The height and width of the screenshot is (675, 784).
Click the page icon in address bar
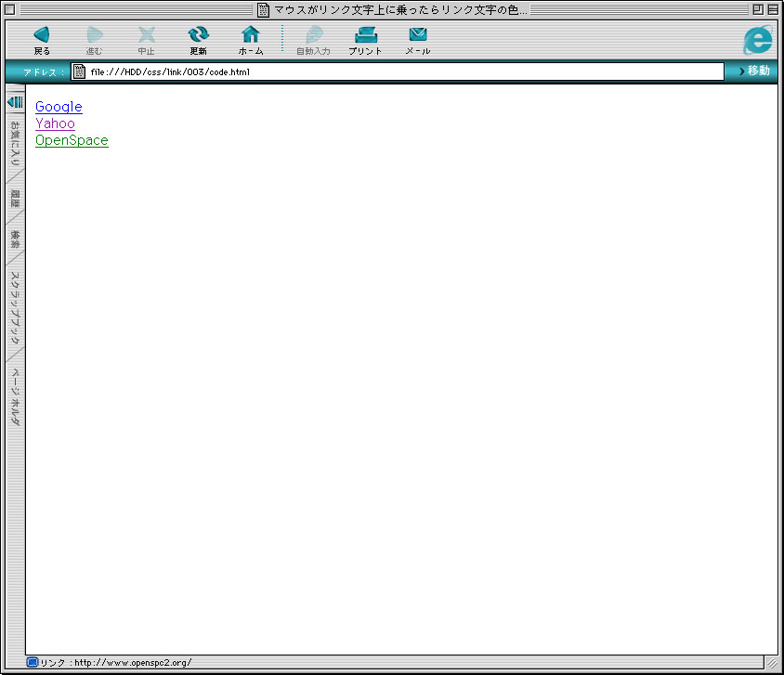click(80, 71)
